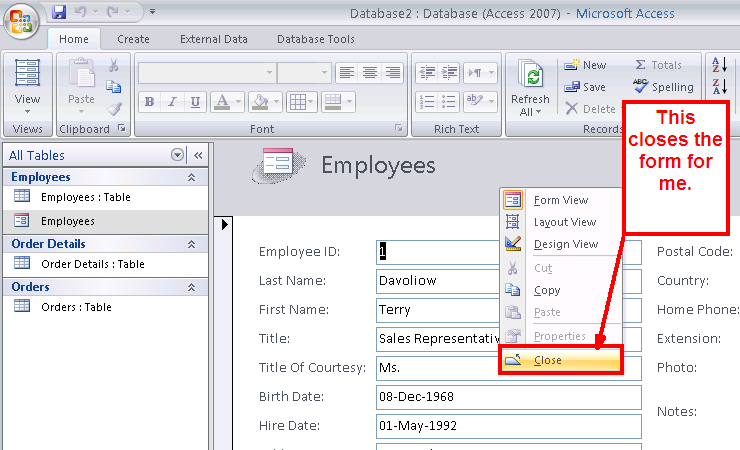Sort descending Z to A
740x450 pixels.
[x=720, y=86]
